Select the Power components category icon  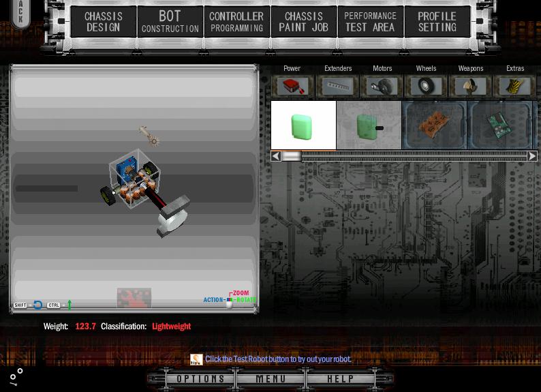(292, 86)
